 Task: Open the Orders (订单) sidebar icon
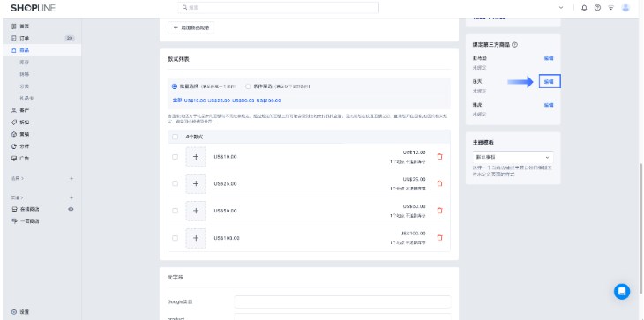[x=14, y=38]
